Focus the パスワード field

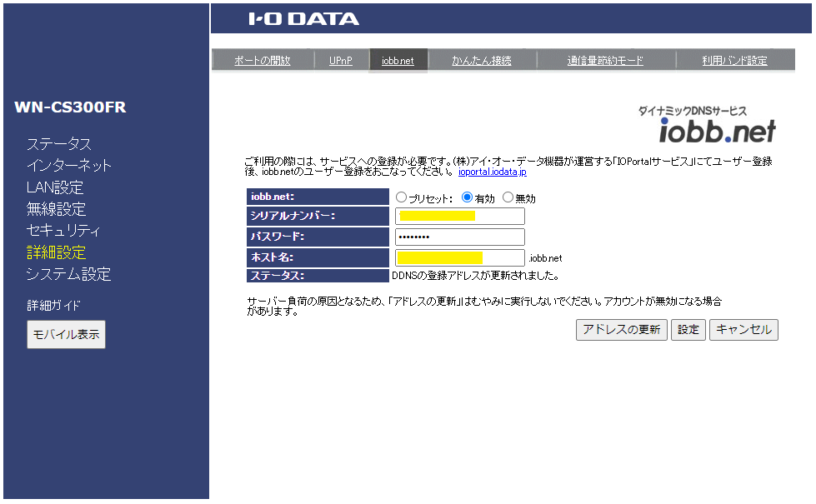460,237
